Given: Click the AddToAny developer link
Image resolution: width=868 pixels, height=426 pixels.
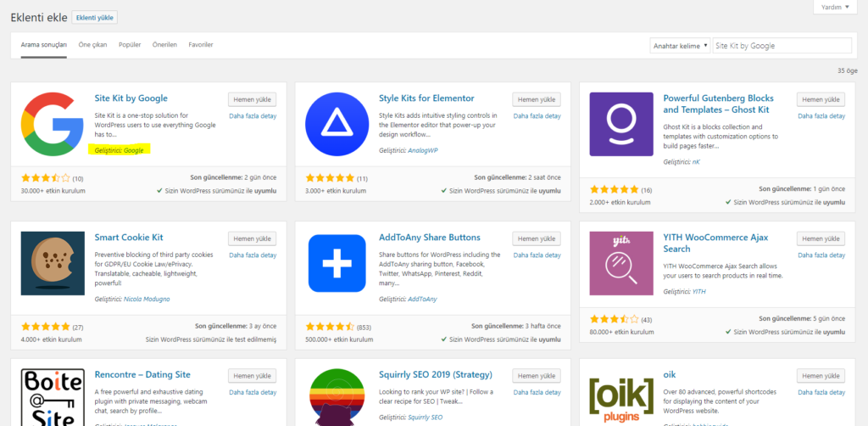Looking at the screenshot, I should click(x=422, y=300).
